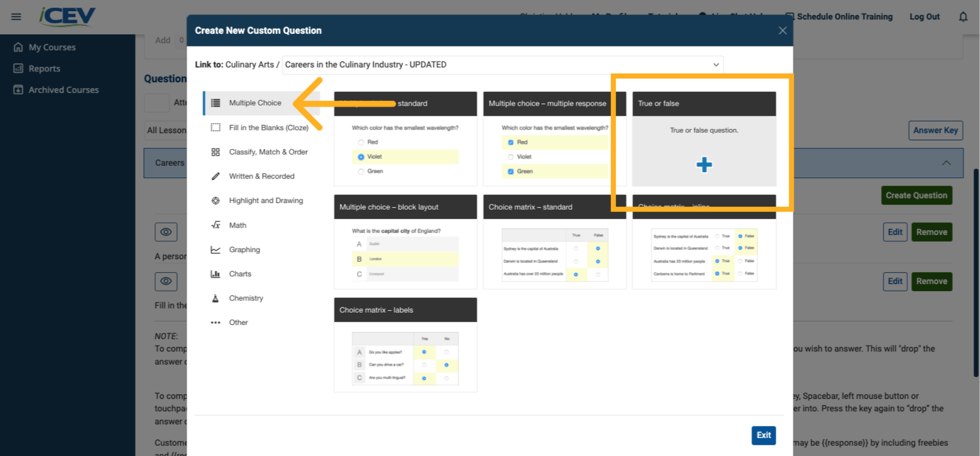Open the Answer Key
The width and height of the screenshot is (980, 456).
click(x=936, y=131)
